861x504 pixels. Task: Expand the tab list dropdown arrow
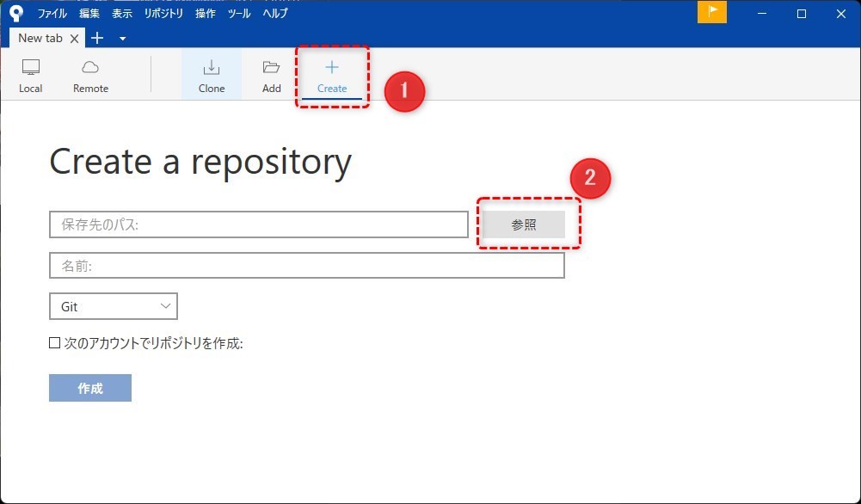[x=122, y=39]
